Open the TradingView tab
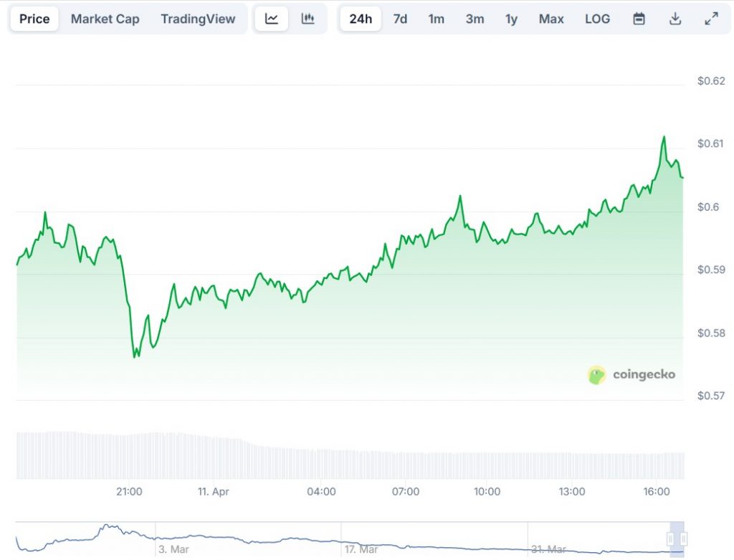 (198, 19)
